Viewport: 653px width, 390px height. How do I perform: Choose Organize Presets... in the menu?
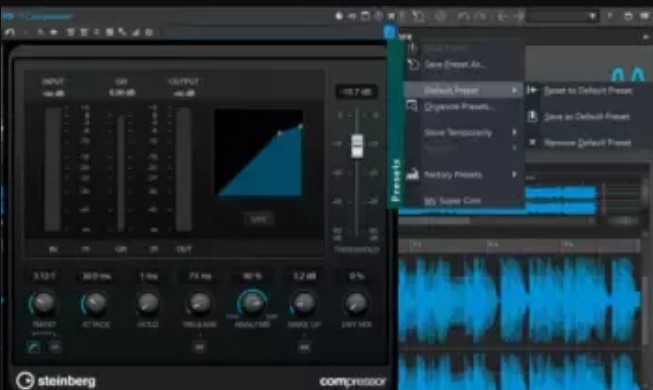460,107
